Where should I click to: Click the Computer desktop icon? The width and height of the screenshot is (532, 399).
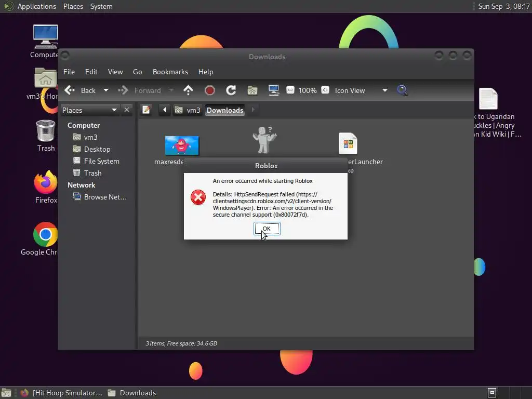[x=46, y=37]
